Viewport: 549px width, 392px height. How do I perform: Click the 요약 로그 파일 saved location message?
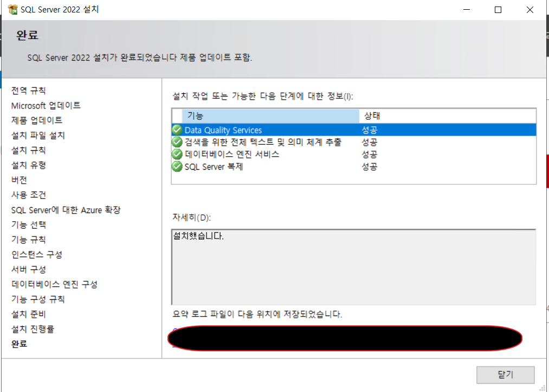257,314
